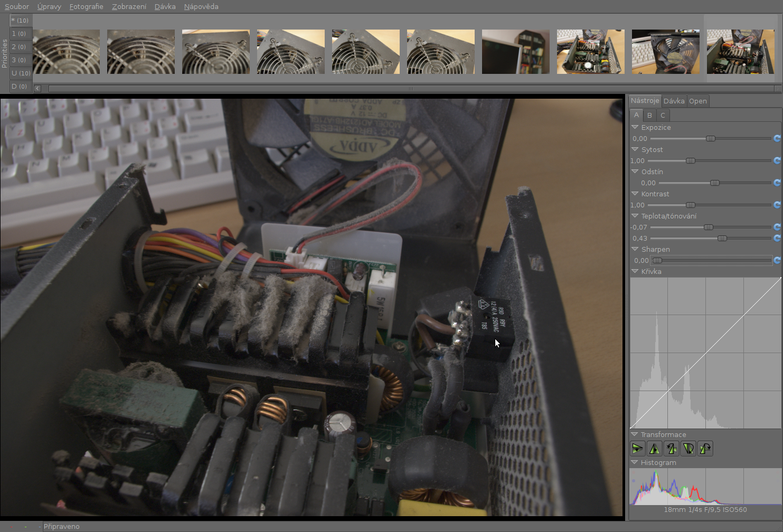Reset the 0,43 tint value

[x=777, y=238]
